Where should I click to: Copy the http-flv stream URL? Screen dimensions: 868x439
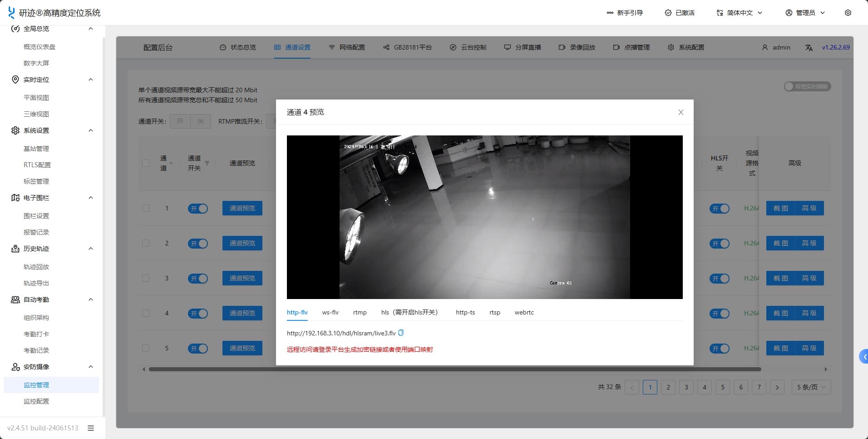coord(401,333)
